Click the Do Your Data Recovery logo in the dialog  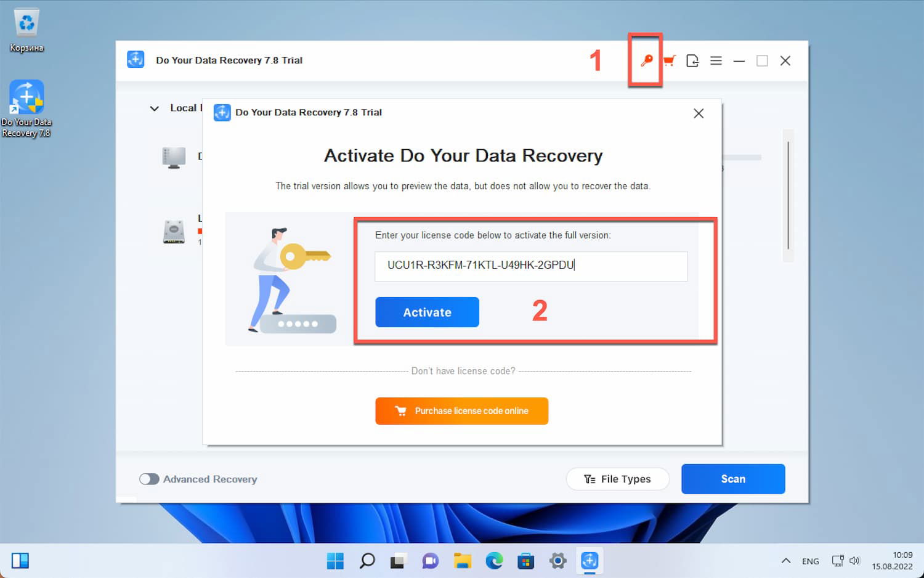click(x=222, y=112)
